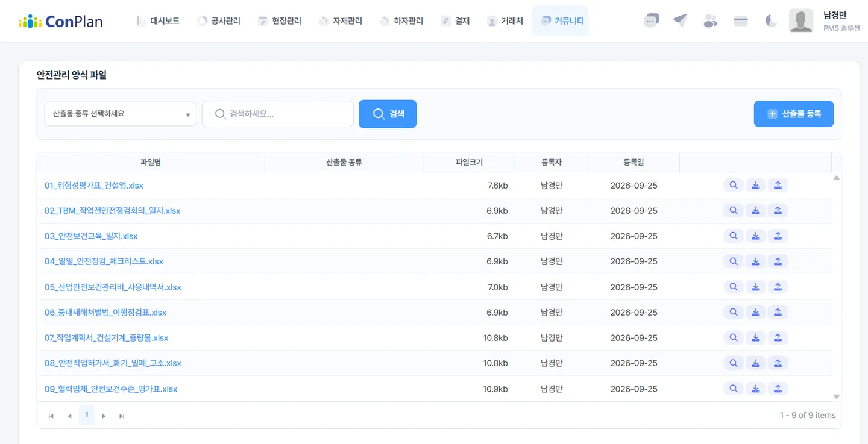Open the 거래처 menu
The width and height of the screenshot is (868, 444).
point(505,21)
